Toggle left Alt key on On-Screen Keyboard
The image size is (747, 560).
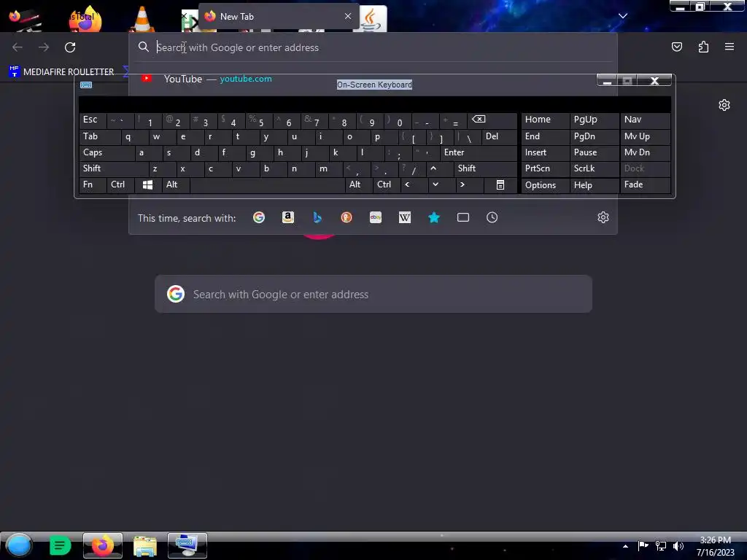(176, 184)
